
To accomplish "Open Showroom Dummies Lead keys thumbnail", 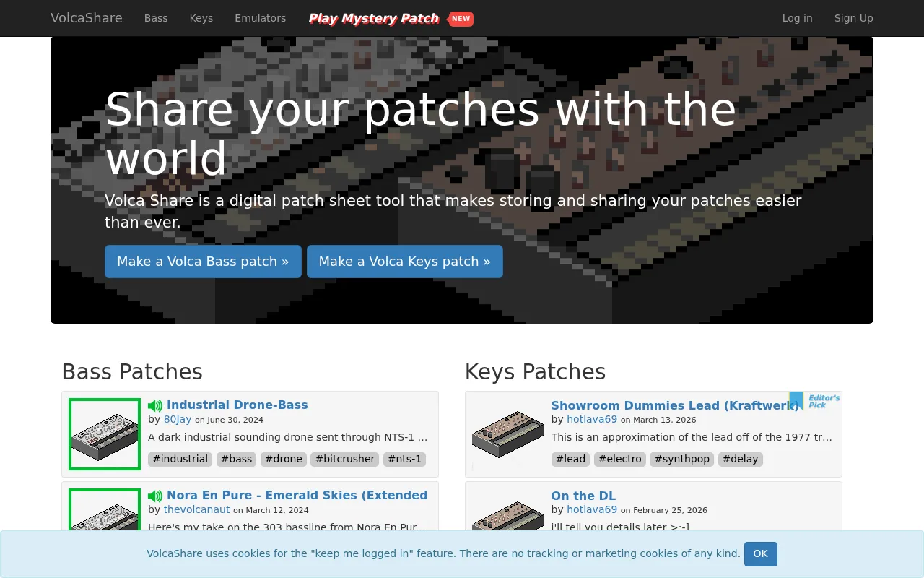I will tap(508, 434).
